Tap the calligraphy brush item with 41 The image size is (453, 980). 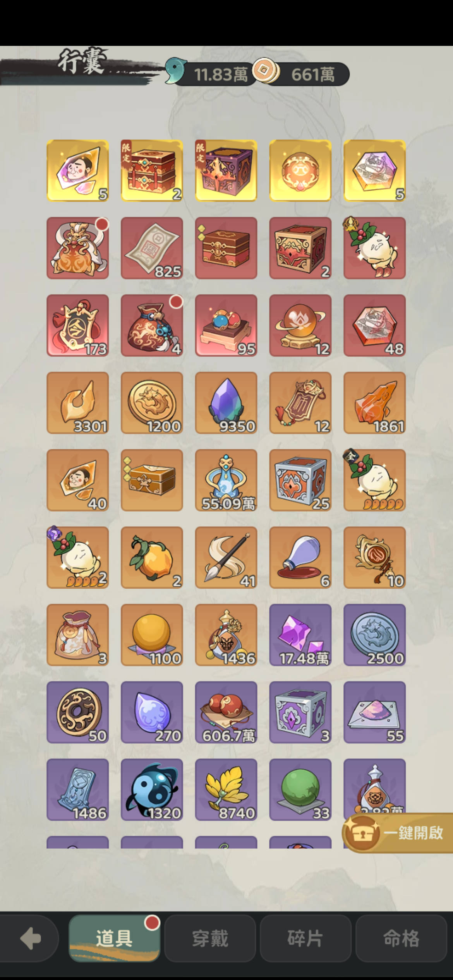(226, 557)
